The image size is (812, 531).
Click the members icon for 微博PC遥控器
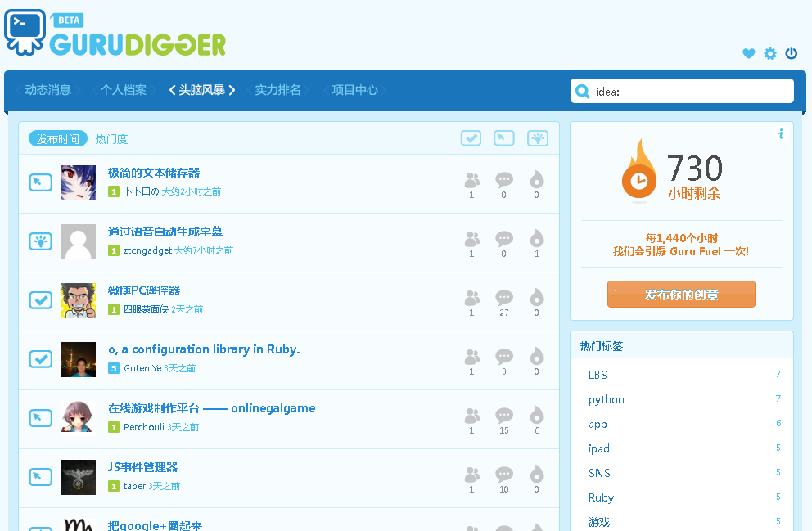tap(471, 298)
